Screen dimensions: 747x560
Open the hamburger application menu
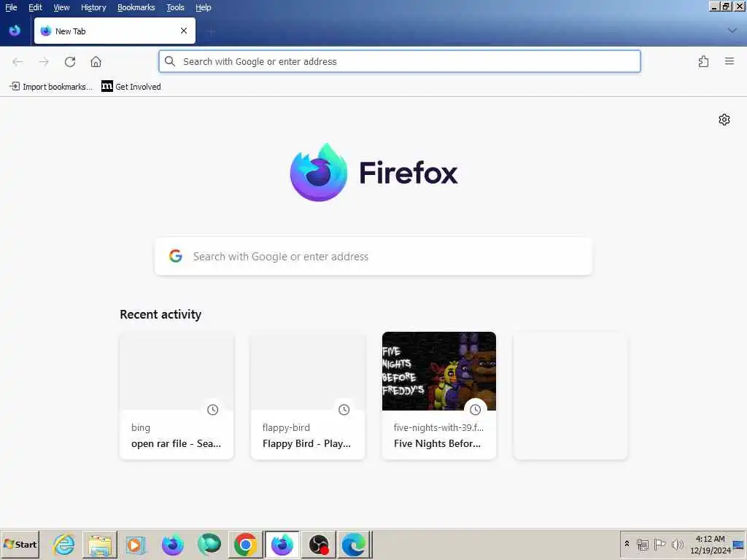[x=729, y=61]
